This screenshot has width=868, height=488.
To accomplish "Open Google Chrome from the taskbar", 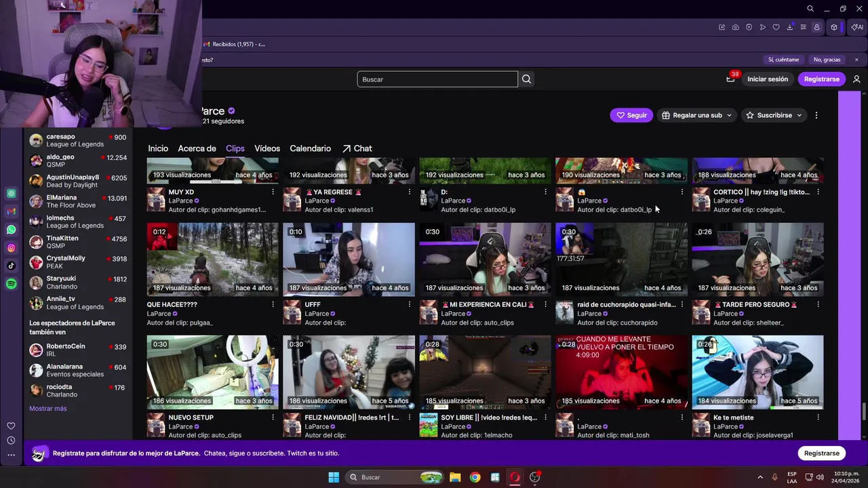I will tap(475, 477).
